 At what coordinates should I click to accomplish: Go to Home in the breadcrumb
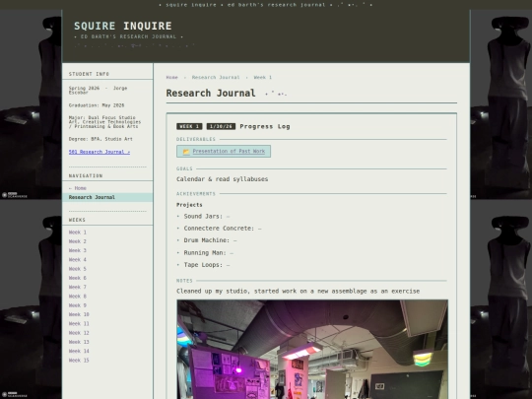point(172,78)
